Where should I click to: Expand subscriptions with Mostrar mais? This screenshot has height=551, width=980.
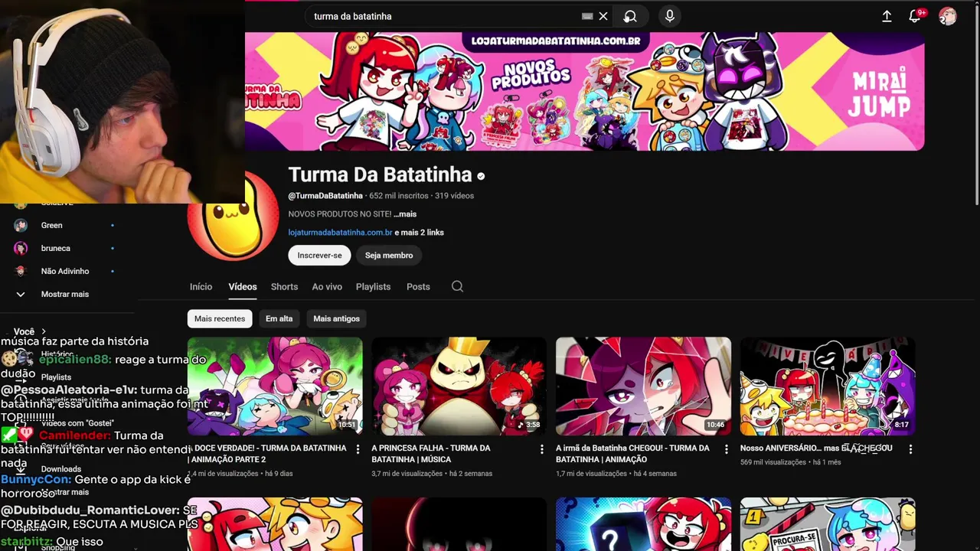65,294
